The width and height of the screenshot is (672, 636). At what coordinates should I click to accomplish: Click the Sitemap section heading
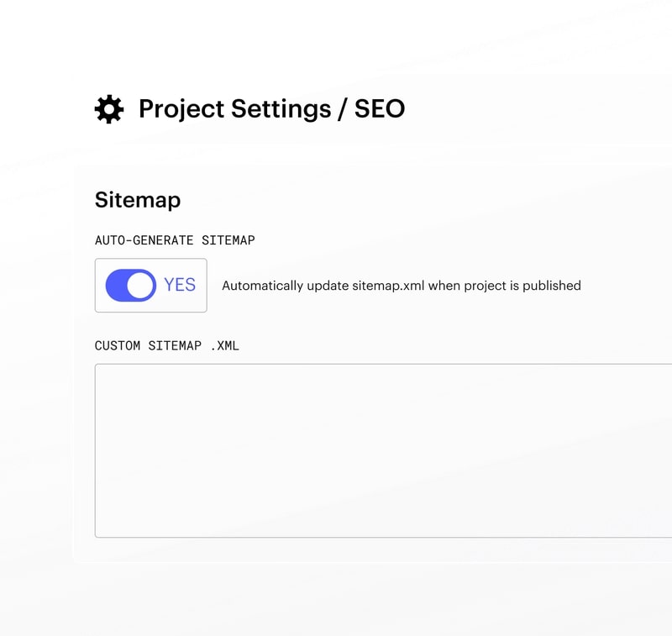click(138, 200)
